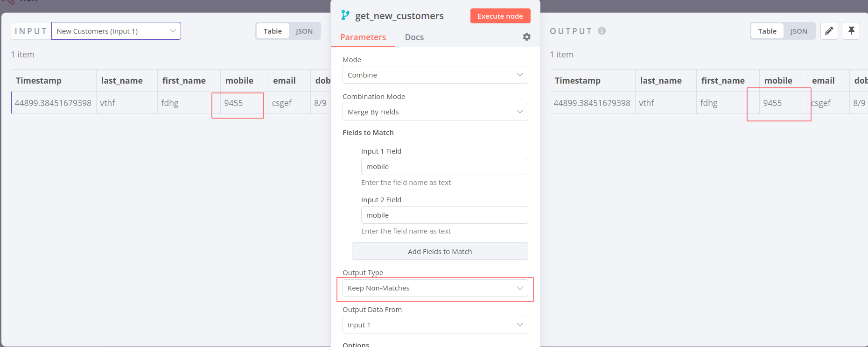This screenshot has height=347, width=868.
Task: Open the Mode dropdown set to Combine
Action: (435, 75)
